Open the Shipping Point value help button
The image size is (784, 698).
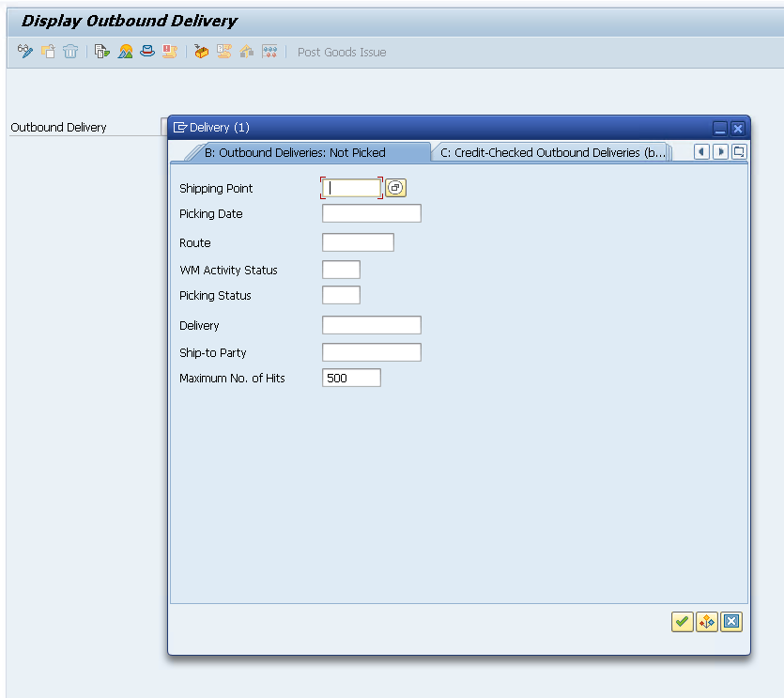pyautogui.click(x=395, y=188)
